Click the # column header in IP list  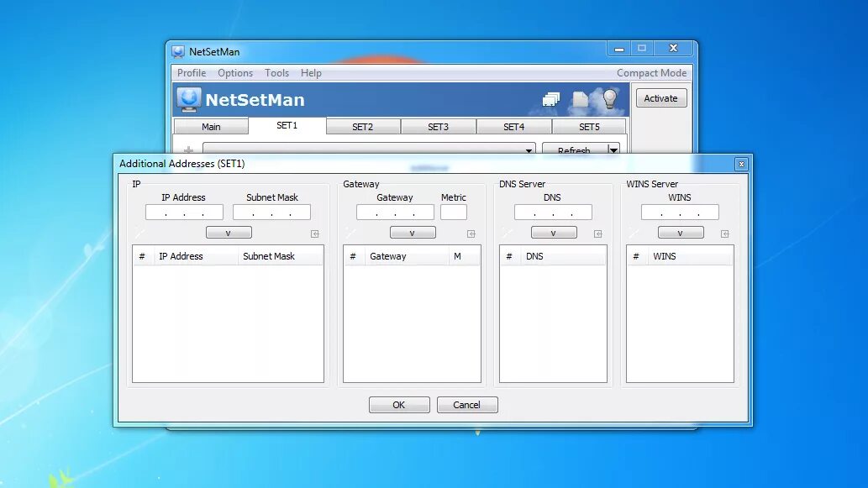[143, 256]
